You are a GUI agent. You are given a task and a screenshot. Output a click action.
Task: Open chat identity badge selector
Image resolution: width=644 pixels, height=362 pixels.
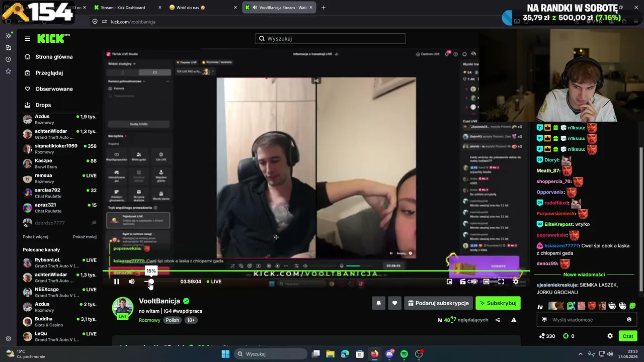click(x=544, y=320)
